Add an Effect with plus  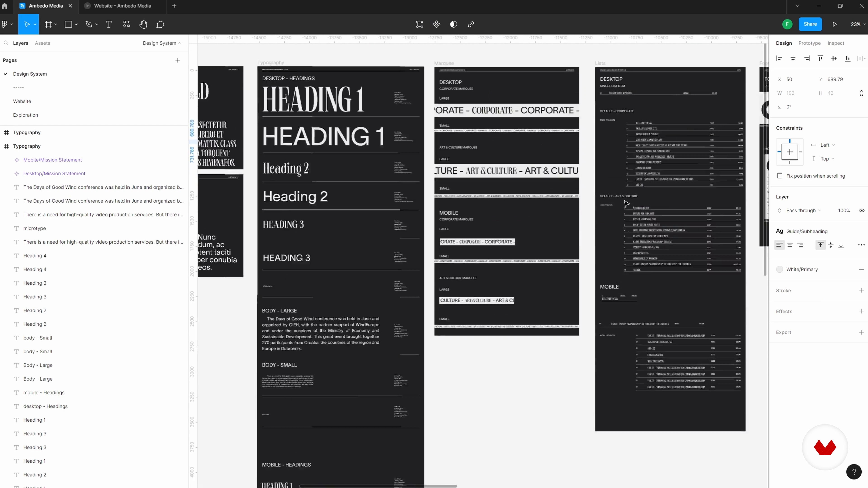(862, 311)
